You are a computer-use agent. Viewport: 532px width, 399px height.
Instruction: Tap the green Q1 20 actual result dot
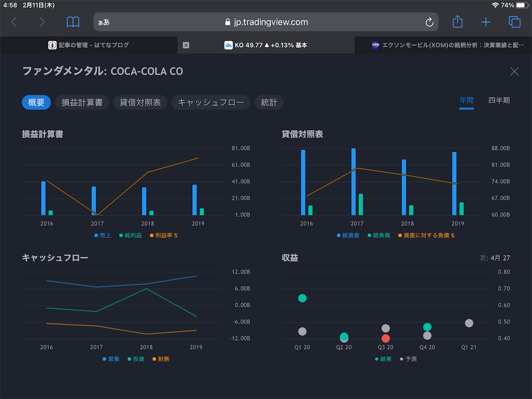pos(302,298)
